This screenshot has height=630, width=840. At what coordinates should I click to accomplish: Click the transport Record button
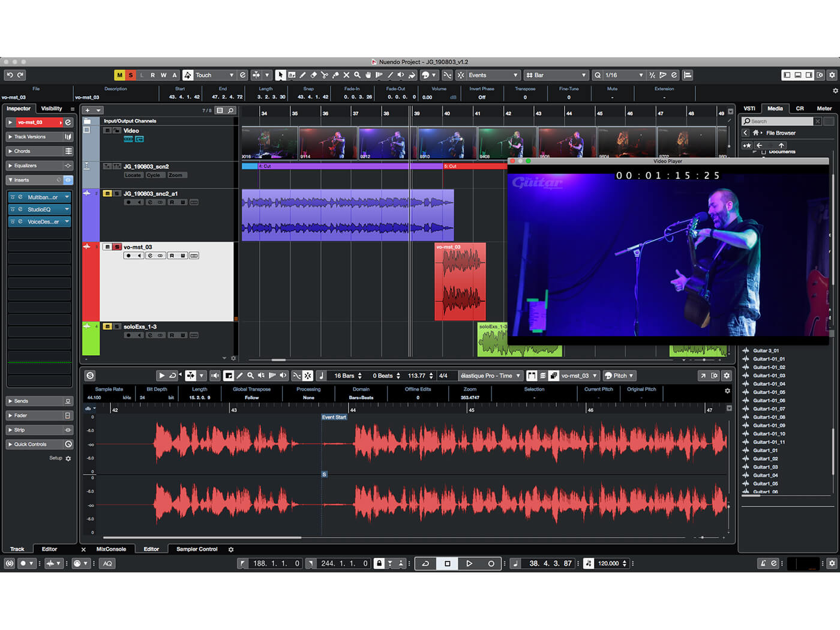click(x=491, y=563)
